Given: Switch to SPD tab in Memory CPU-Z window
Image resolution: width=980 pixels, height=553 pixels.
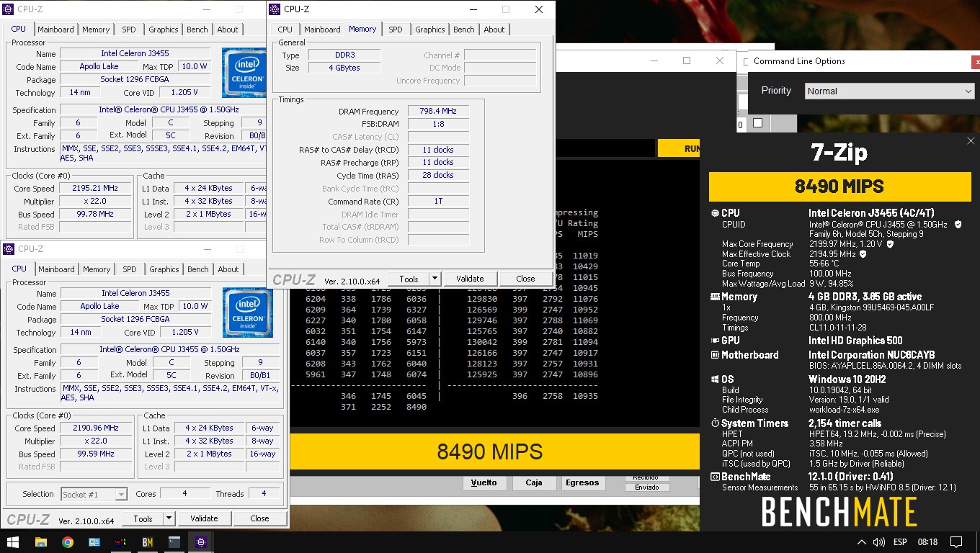Looking at the screenshot, I should [396, 30].
